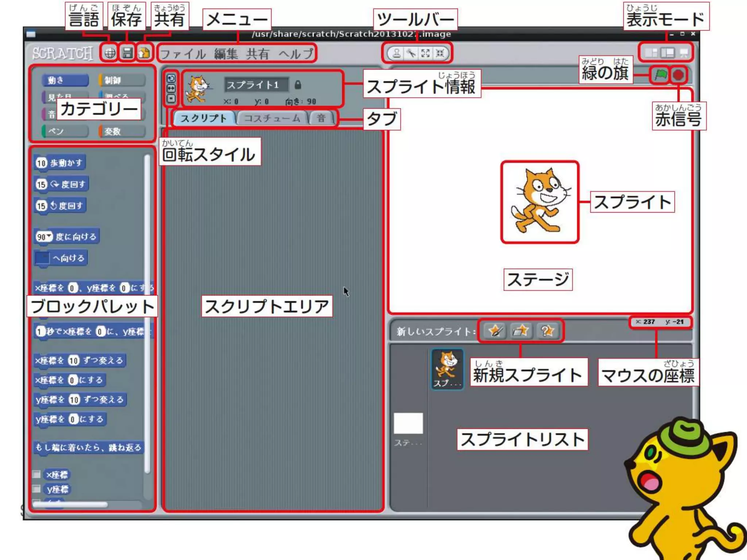
Task: Switch to the スクリプト tab
Action: [x=204, y=118]
